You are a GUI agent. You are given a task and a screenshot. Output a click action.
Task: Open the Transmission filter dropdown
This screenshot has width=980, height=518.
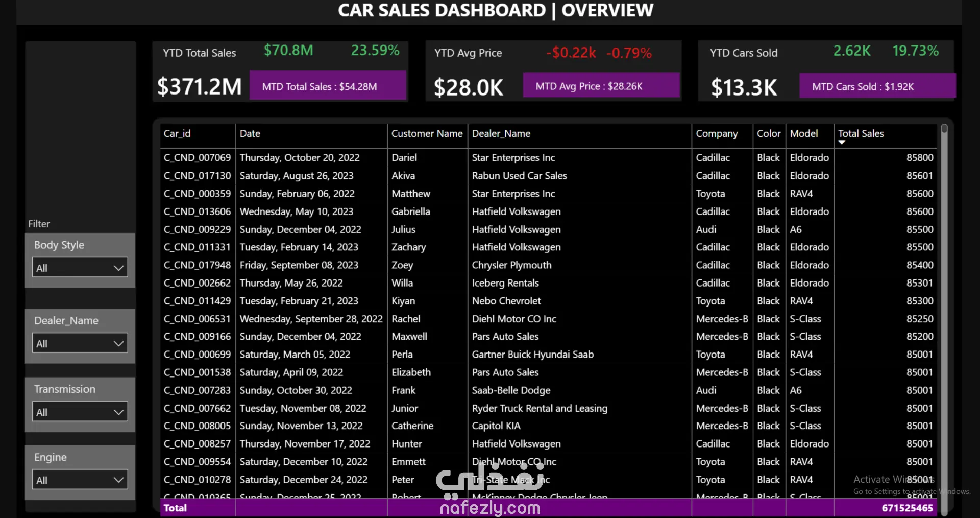[80, 412]
